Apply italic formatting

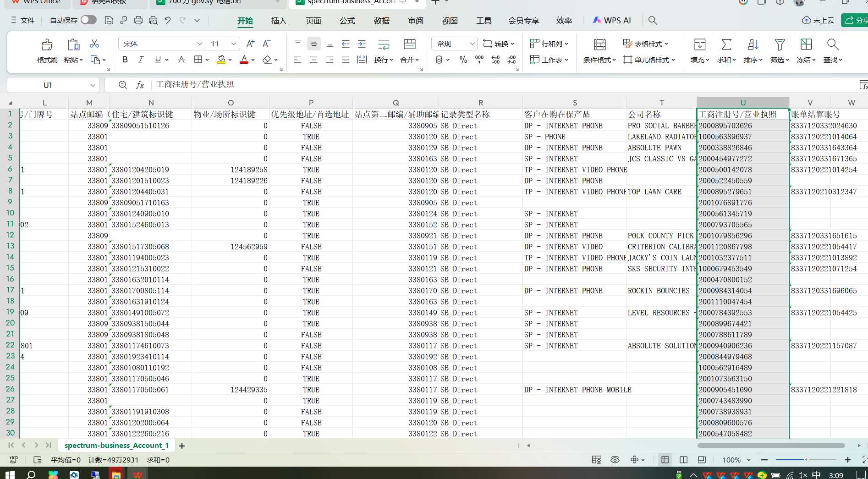click(141, 60)
